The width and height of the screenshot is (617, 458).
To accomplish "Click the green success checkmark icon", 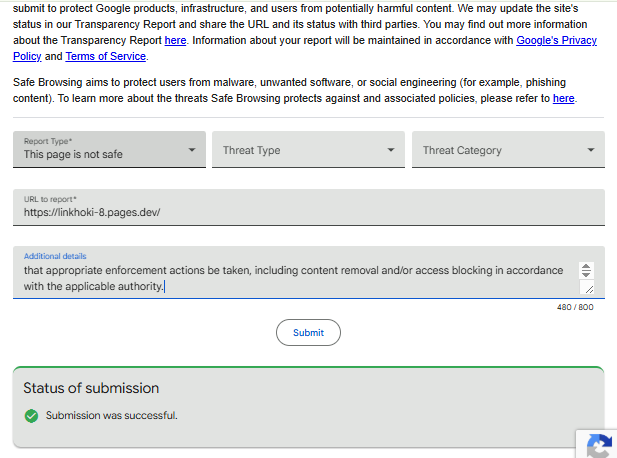I will (31, 416).
